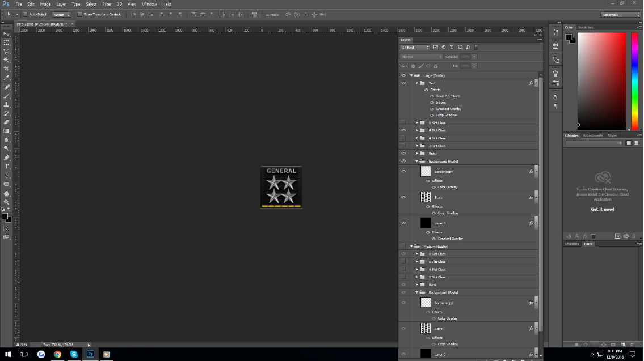Select the History Brush tool
The image size is (644, 361).
[6, 113]
